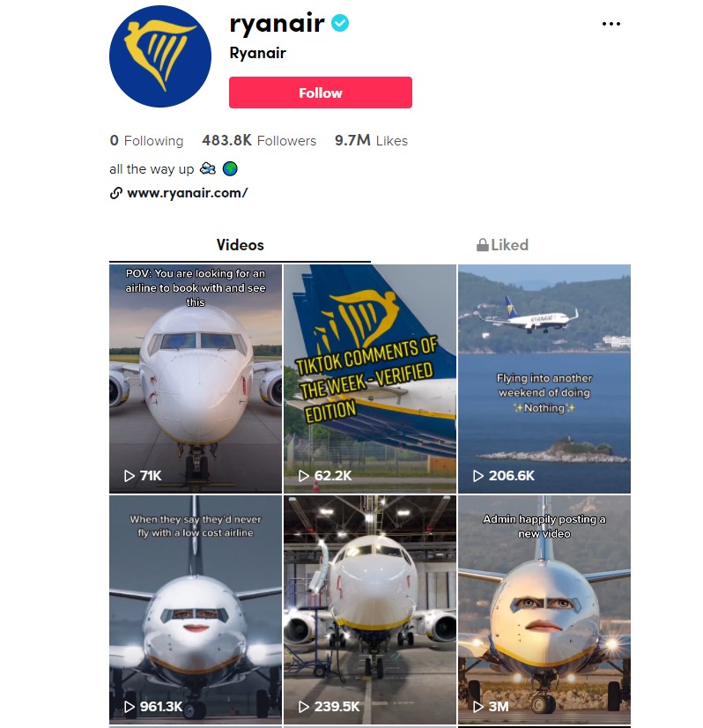
Task: Click the Ryanair harp profile picture
Action: coord(160,56)
